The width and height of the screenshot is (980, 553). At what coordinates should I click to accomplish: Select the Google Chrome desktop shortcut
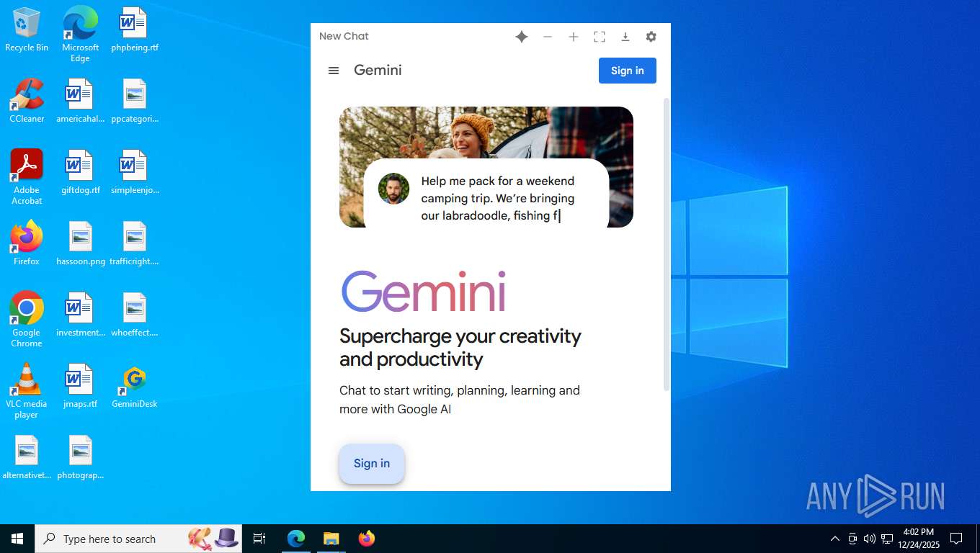coord(27,320)
